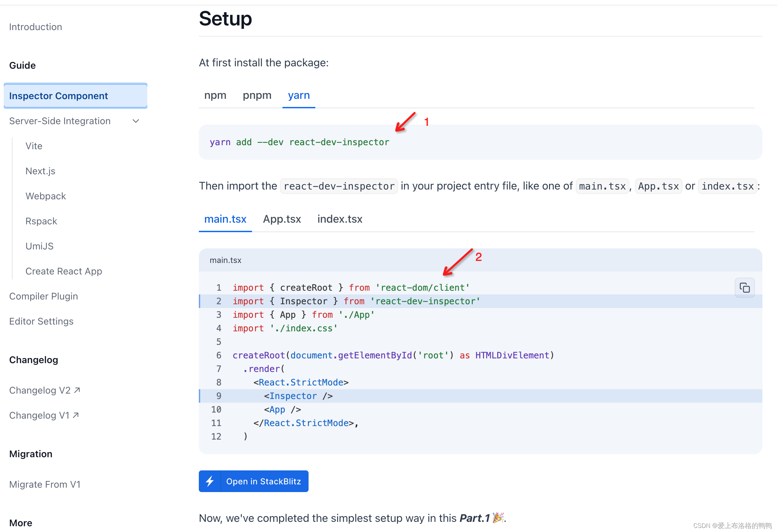Switch to the index.tsx file tab
Viewport: 777px width, 532px height.
[x=340, y=219]
